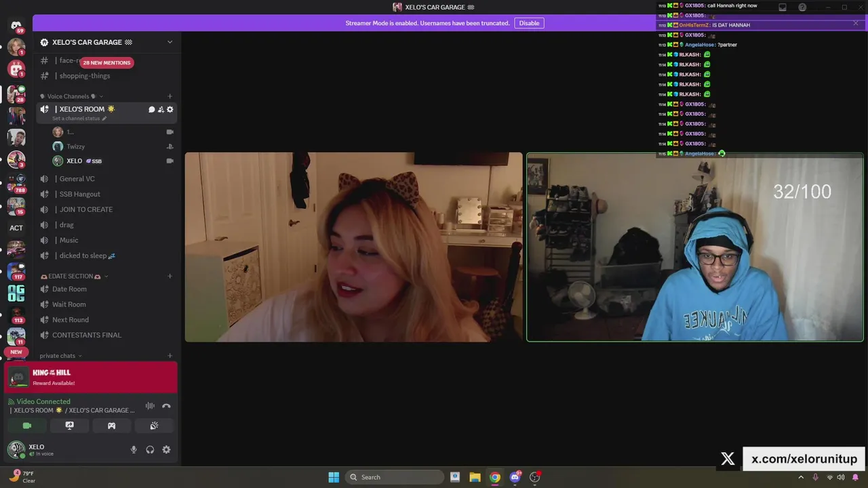Collapse the Voice Channels category
The width and height of the screenshot is (868, 488).
tap(71, 96)
